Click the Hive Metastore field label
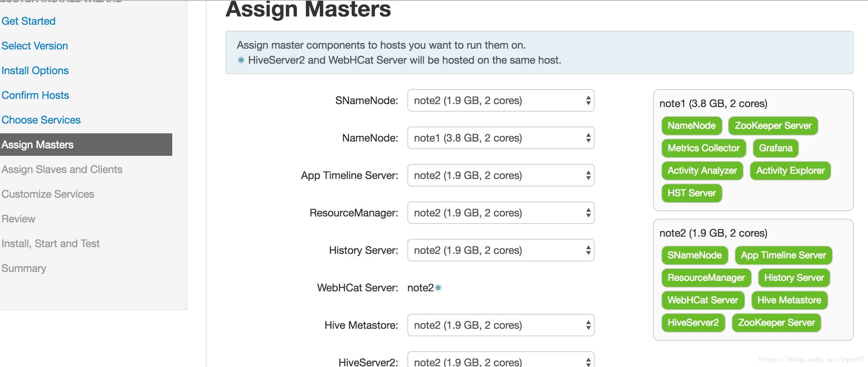Viewport: 868px width, 367px height. point(361,325)
